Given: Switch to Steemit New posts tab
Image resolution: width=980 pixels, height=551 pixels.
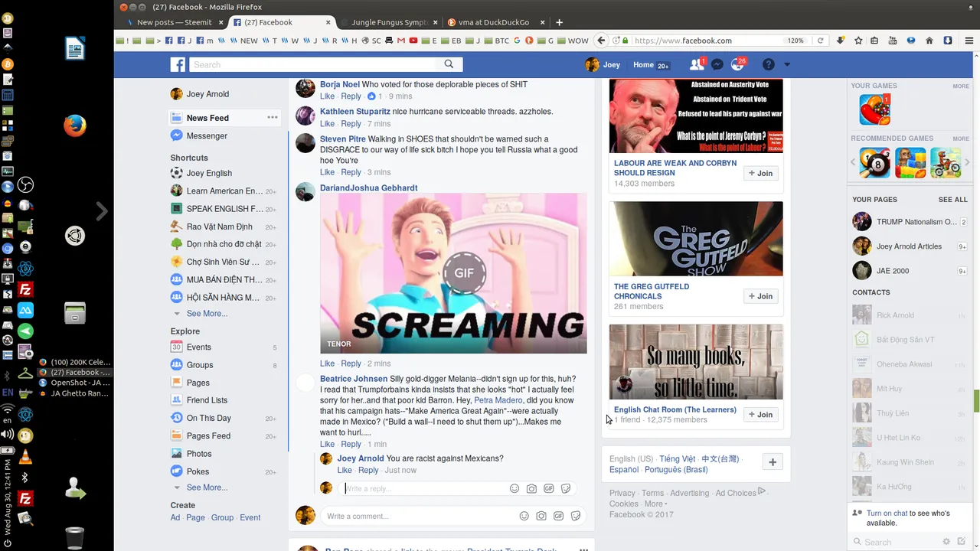Looking at the screenshot, I should tap(174, 22).
